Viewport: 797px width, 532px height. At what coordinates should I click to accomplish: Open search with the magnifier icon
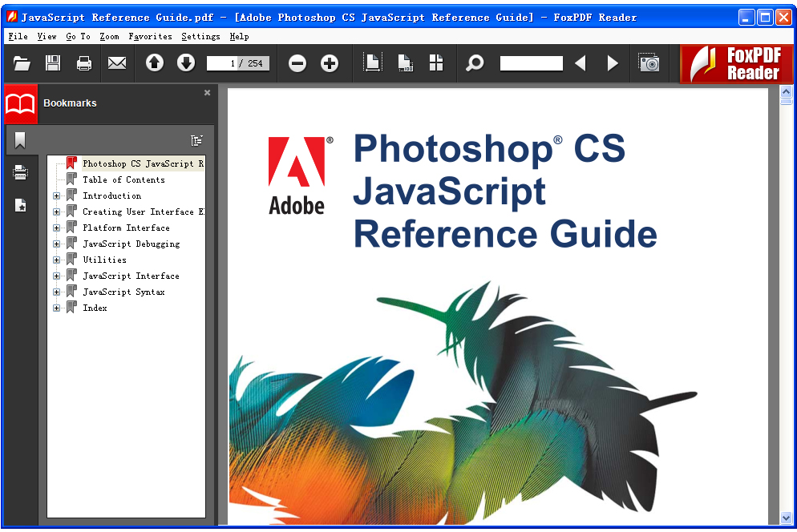click(475, 62)
